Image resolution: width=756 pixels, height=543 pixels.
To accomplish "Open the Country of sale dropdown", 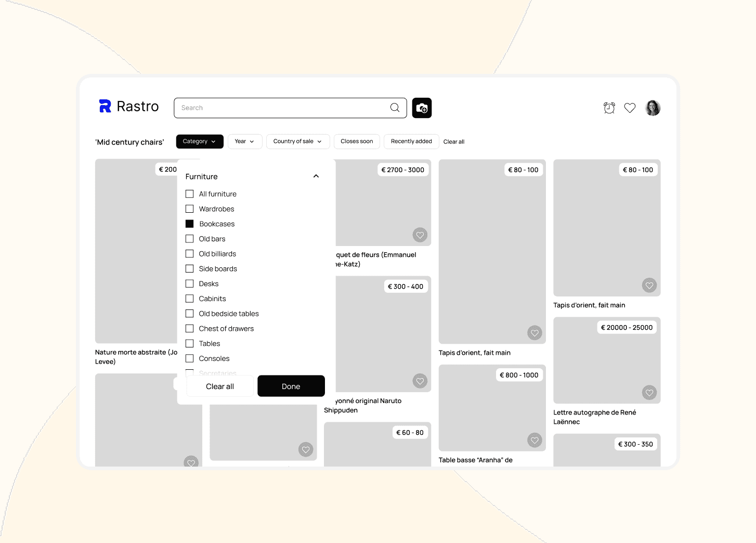I will click(x=298, y=141).
